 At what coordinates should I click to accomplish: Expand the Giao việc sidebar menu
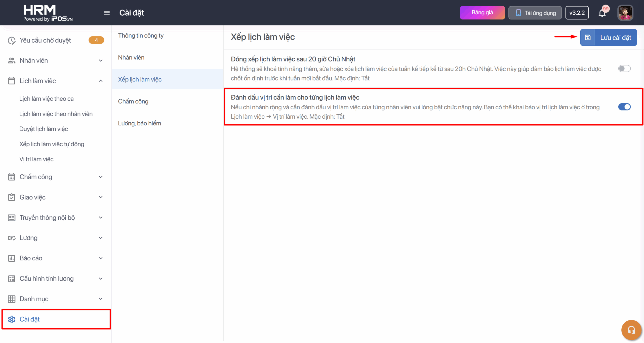pos(101,197)
